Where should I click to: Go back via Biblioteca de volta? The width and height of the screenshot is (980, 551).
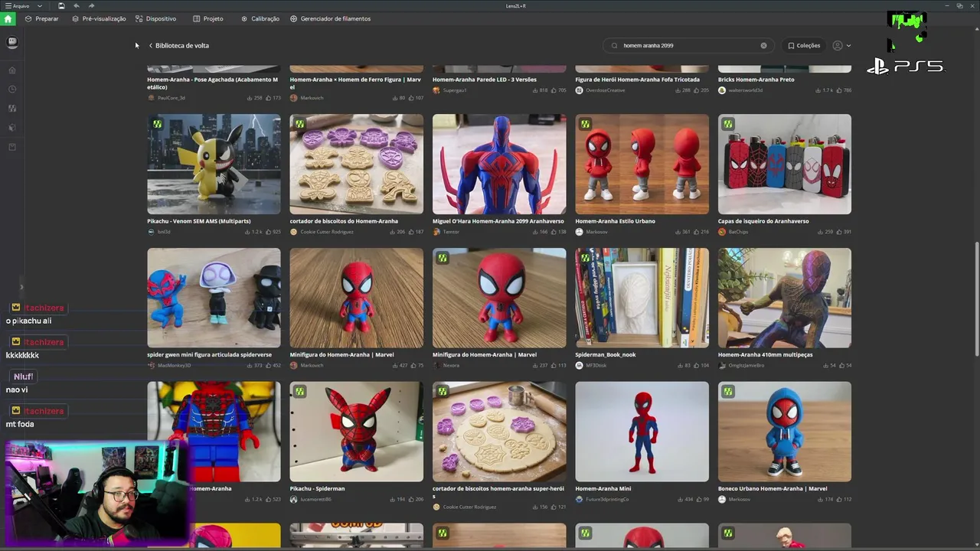(178, 45)
